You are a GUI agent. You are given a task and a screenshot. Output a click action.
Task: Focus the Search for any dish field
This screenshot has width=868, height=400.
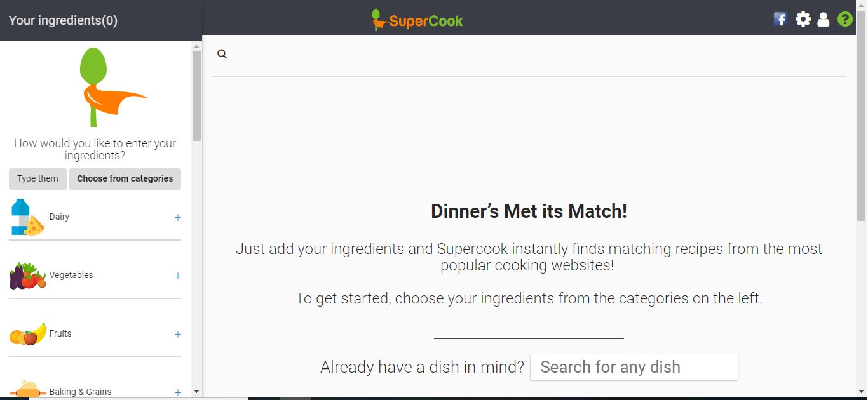(x=634, y=367)
